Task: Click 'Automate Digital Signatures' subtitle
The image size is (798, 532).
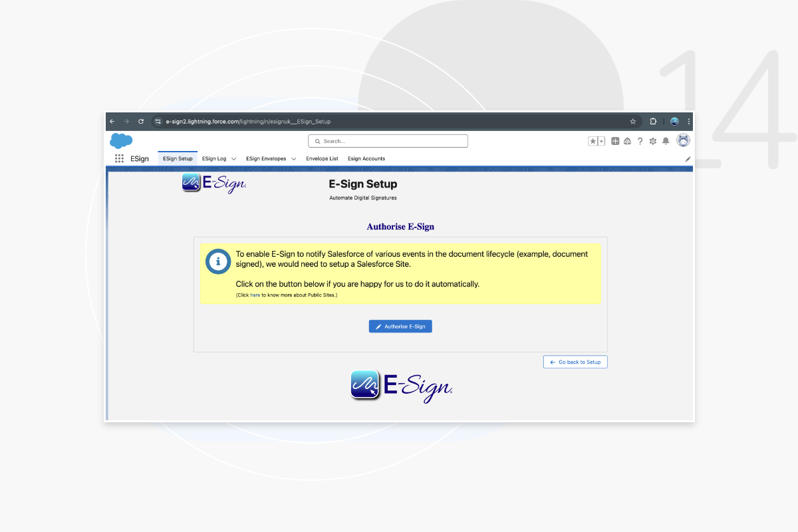Action: coord(363,198)
